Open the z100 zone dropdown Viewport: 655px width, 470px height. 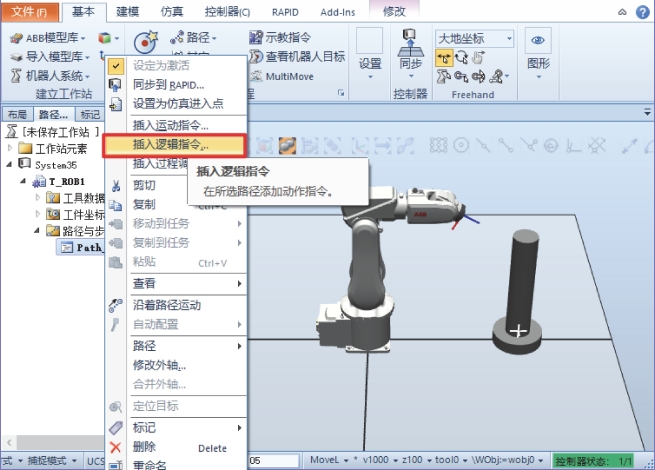[416, 460]
